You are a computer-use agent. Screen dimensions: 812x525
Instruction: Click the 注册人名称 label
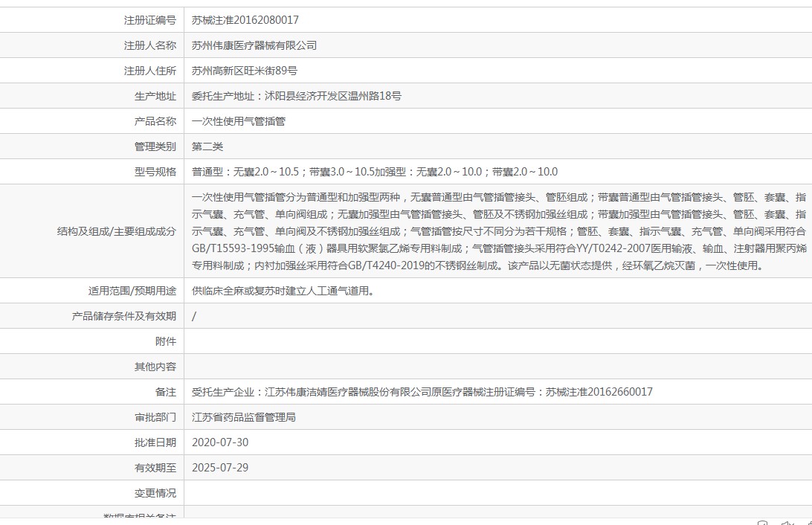pyautogui.click(x=150, y=45)
